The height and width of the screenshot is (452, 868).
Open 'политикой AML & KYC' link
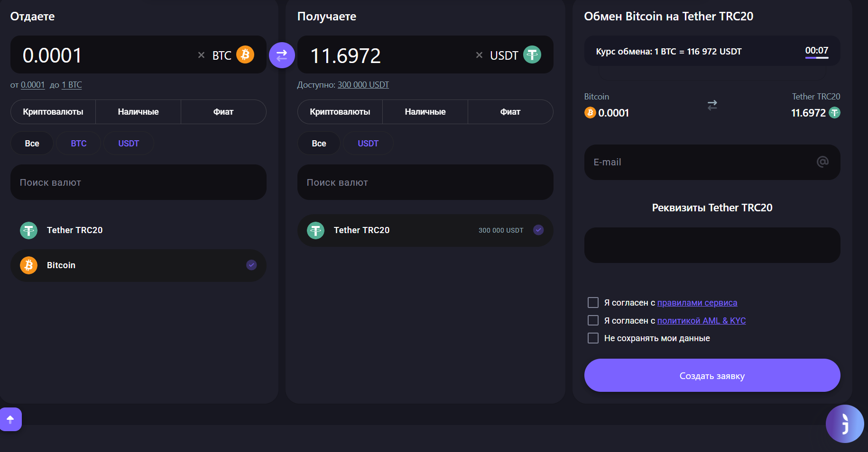point(702,321)
